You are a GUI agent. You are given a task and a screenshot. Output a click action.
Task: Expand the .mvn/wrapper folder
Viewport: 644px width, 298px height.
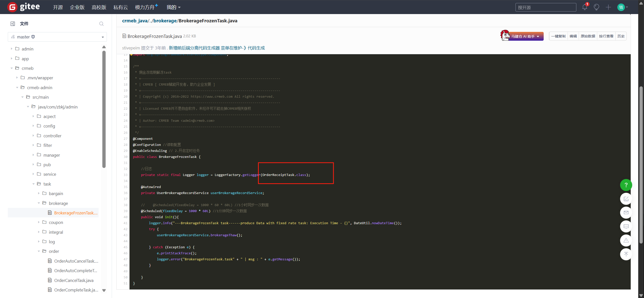[17, 78]
